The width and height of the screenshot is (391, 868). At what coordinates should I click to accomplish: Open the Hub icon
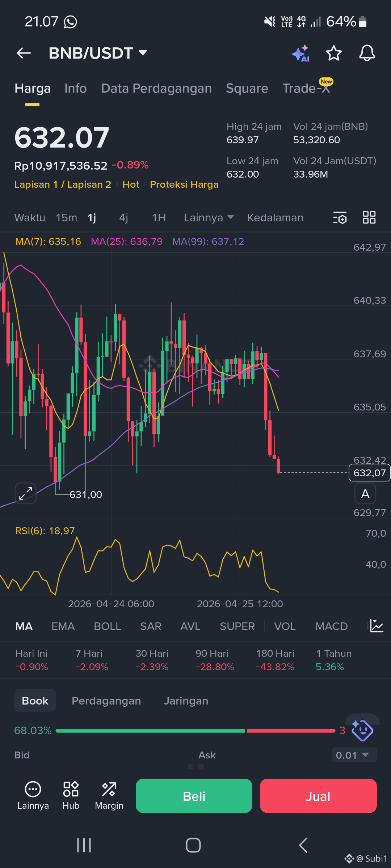pyautogui.click(x=71, y=796)
